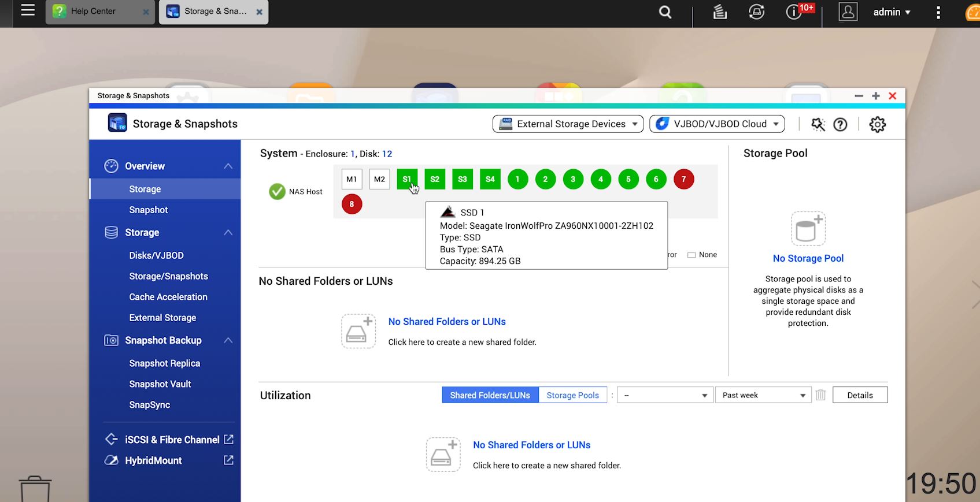Screen dimensions: 980x502
Task: Click the No Storage Pool link
Action: point(808,258)
